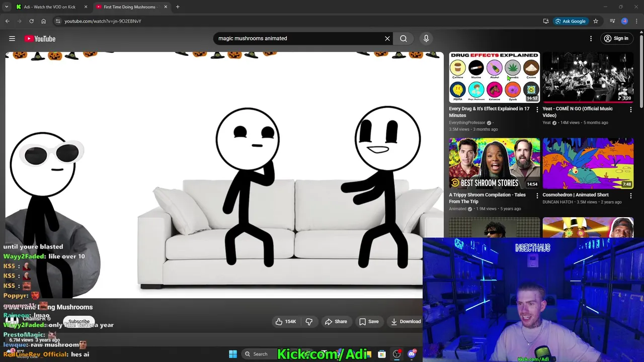Expand the tab search dropdown
Viewport: 644px width, 362px height.
[7, 7]
